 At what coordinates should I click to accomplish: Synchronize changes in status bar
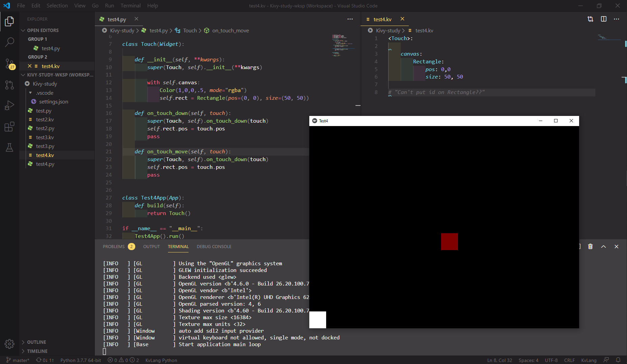pyautogui.click(x=45, y=360)
